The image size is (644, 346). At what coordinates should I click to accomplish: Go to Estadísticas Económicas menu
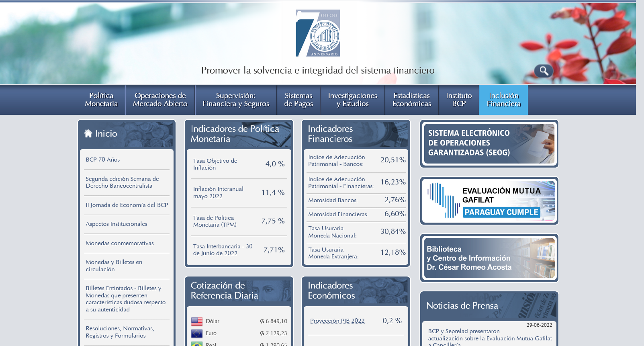(x=411, y=100)
